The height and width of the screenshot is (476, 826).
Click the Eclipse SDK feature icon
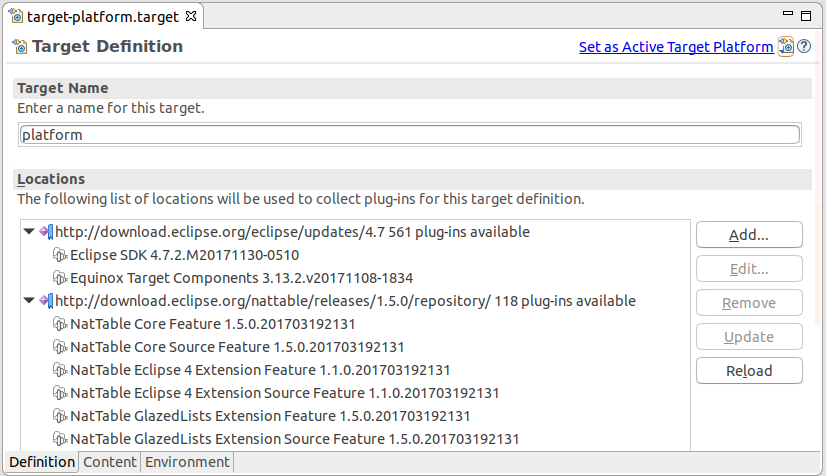60,255
